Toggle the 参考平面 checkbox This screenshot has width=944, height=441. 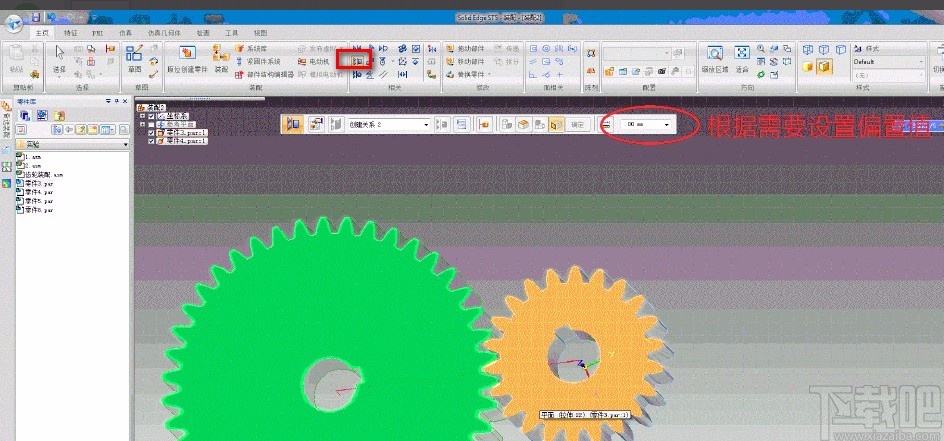click(151, 124)
